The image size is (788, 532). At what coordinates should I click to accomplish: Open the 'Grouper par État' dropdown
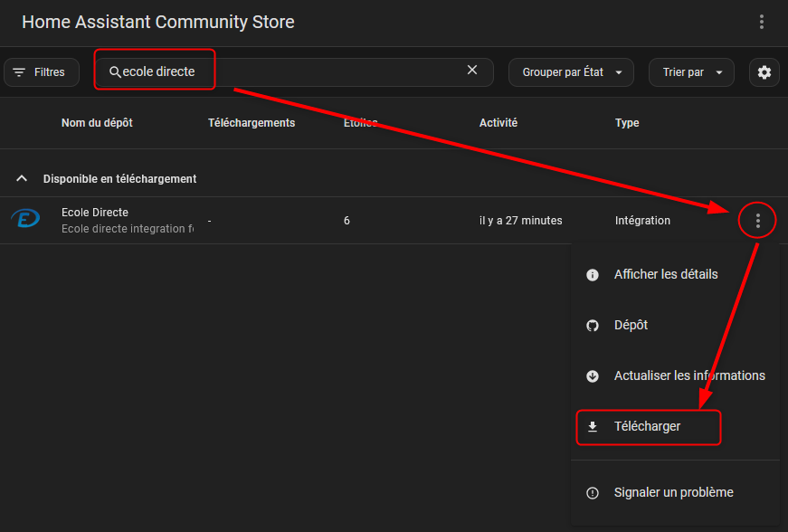click(x=571, y=72)
